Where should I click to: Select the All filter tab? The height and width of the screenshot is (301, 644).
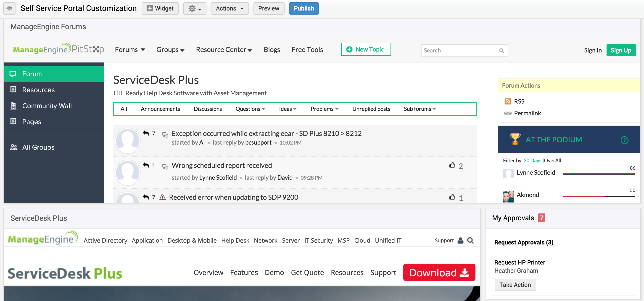coord(124,109)
